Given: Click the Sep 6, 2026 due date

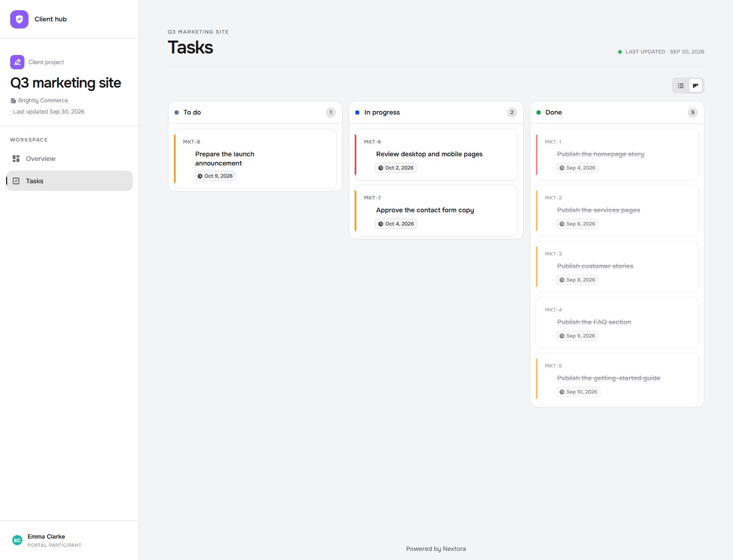Looking at the screenshot, I should [x=577, y=224].
